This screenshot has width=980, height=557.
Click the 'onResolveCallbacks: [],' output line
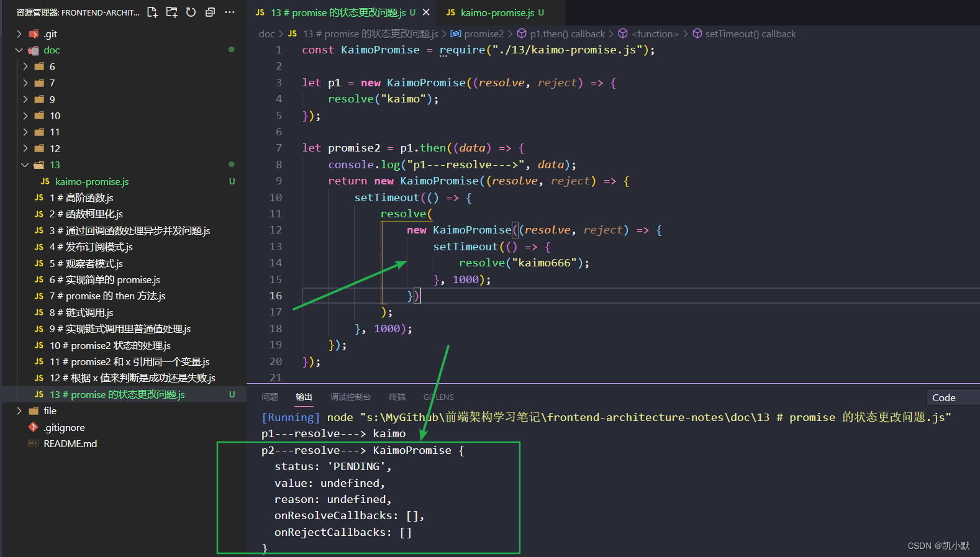point(350,515)
